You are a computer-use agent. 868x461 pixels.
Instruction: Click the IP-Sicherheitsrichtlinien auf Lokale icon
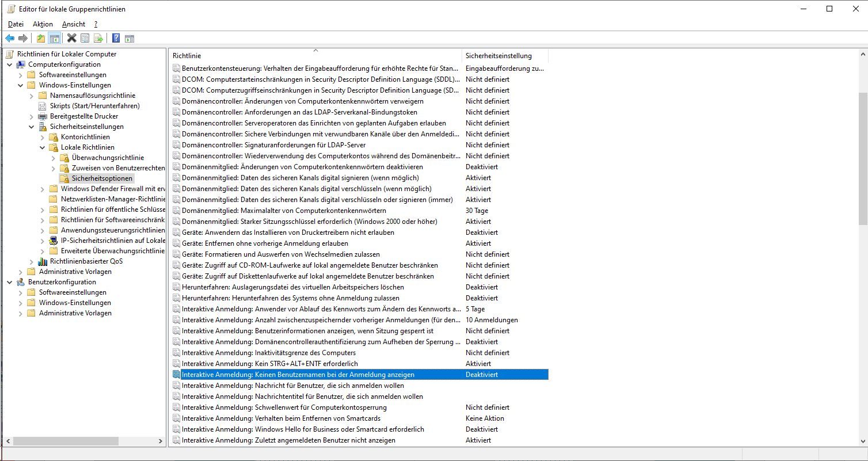[x=54, y=241]
